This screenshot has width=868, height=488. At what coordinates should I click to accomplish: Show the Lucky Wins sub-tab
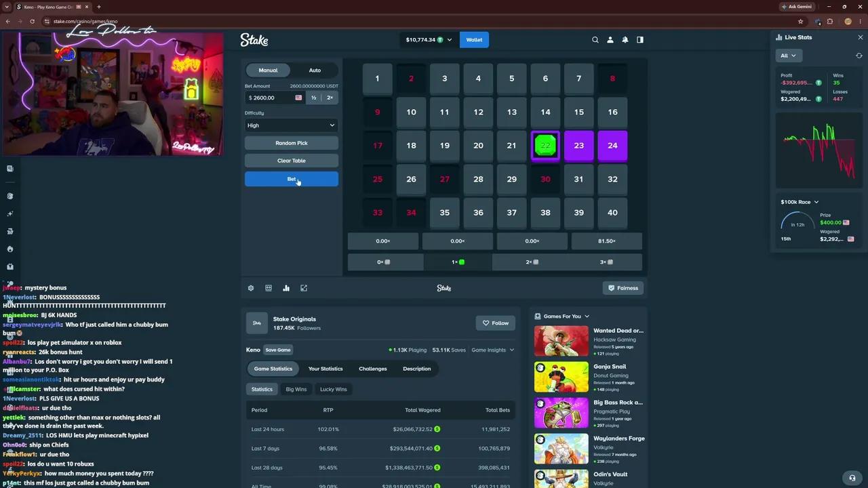[333, 390]
